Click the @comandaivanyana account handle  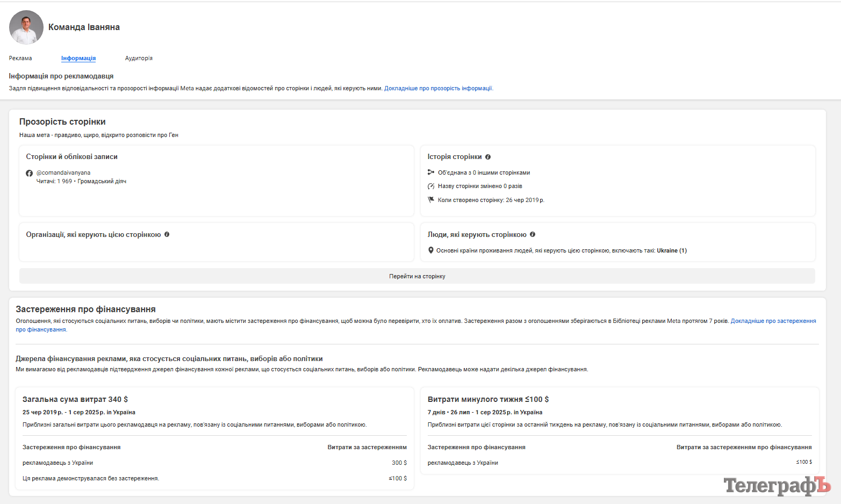63,172
